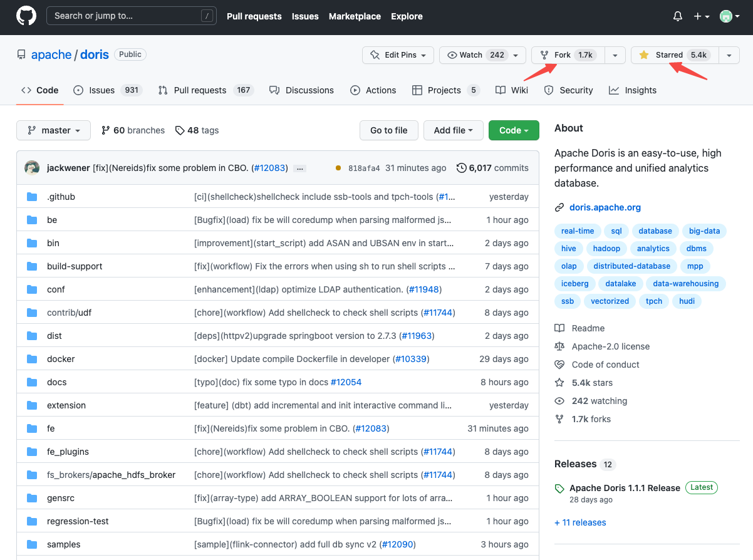The width and height of the screenshot is (753, 560).
Task: Fork the repository
Action: tap(569, 55)
